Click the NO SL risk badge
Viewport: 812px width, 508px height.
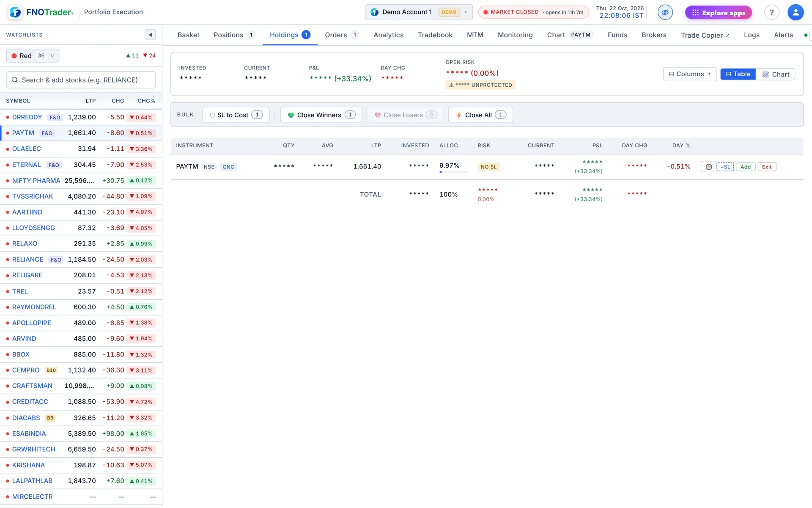[488, 167]
